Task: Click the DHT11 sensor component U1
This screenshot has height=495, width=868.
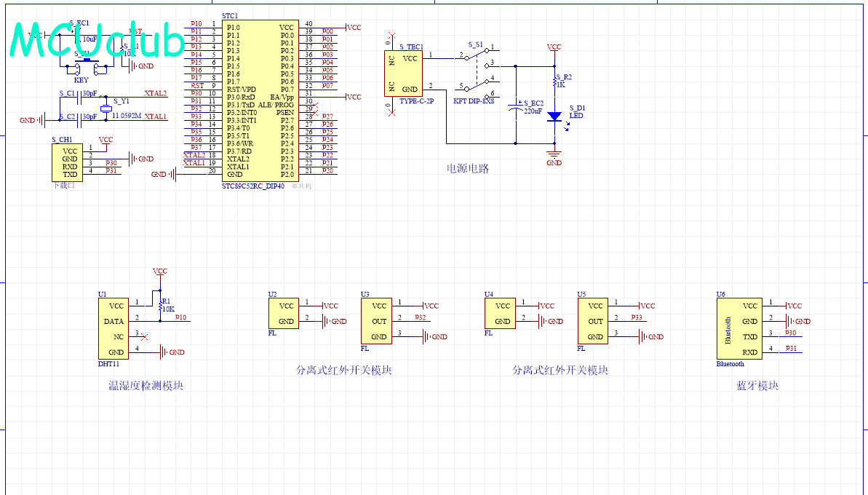Action: [x=116, y=328]
